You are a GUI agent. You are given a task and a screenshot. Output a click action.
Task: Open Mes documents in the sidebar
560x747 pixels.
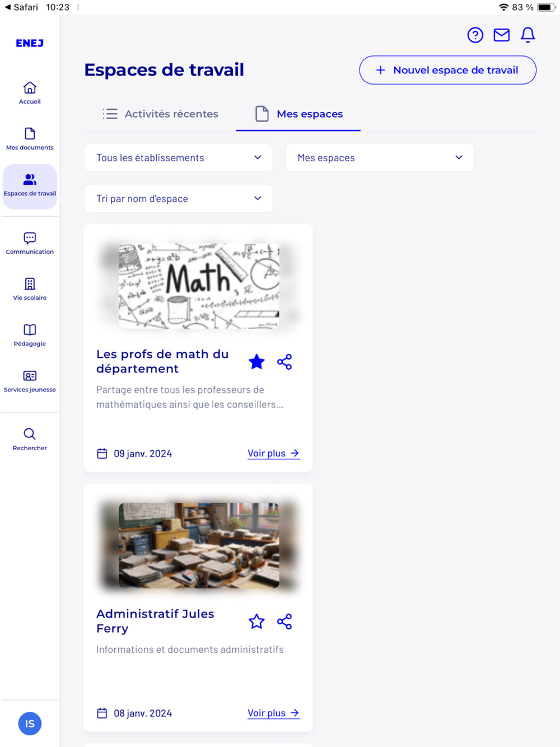(30, 139)
